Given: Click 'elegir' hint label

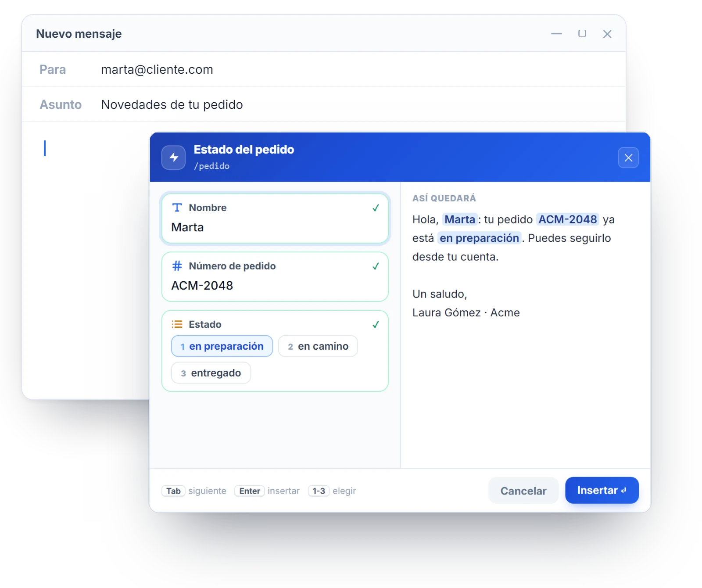Looking at the screenshot, I should 344,491.
